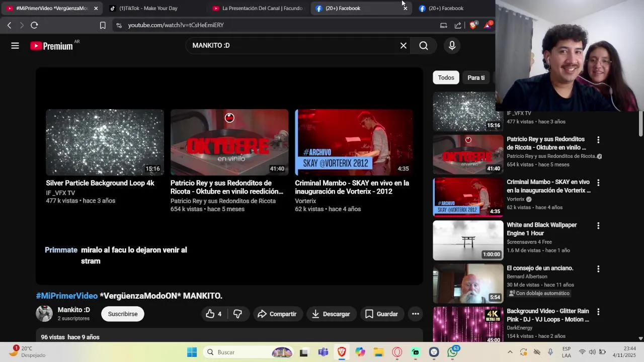The image size is (644, 362).
Task: Open options menu for Criminal Mambo sidebar video
Action: click(598, 183)
